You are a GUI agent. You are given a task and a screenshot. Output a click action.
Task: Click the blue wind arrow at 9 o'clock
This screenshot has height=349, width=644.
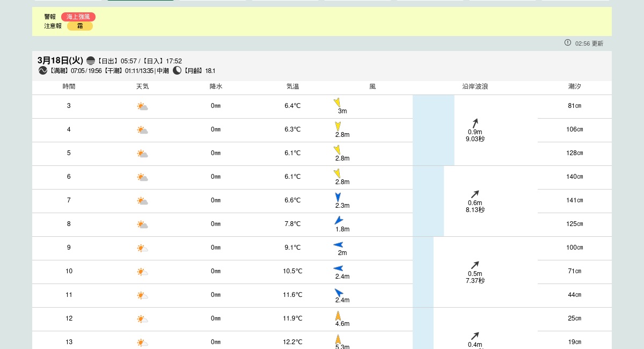tap(338, 245)
